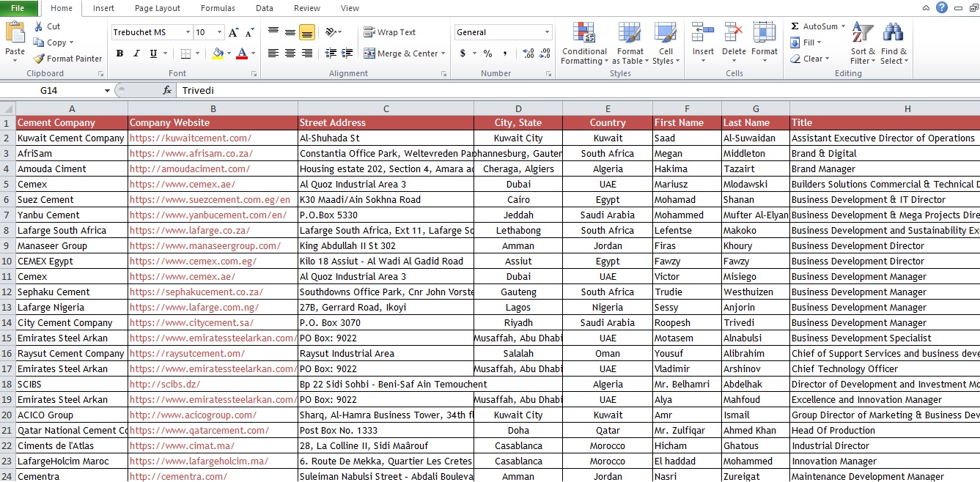The width and height of the screenshot is (980, 482).
Task: Click the Insert cells icon
Action: point(703,32)
